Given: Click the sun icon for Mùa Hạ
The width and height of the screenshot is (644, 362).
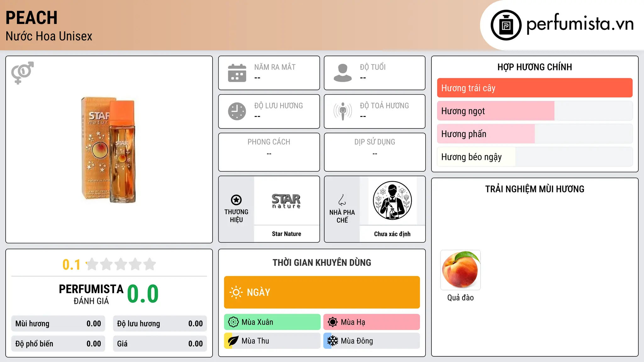Looking at the screenshot, I should pyautogui.click(x=333, y=322).
